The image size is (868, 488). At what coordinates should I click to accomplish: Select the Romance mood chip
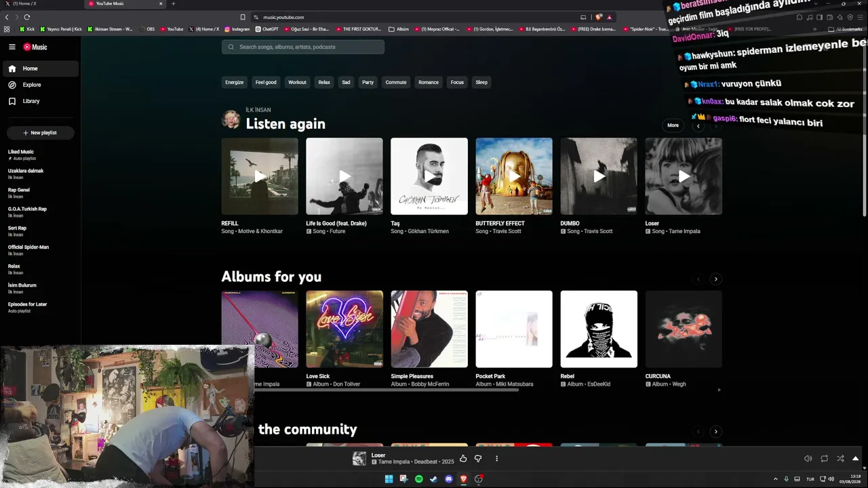coord(429,82)
